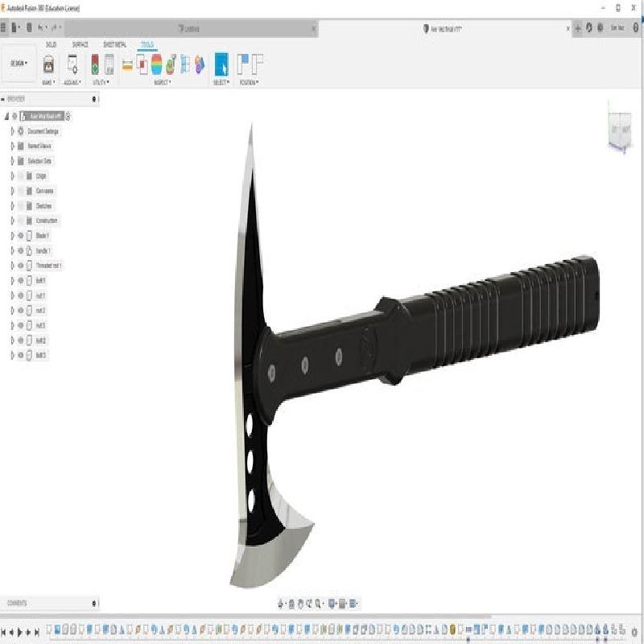Switch to the Surface tab
The width and height of the screenshot is (644, 644).
click(x=80, y=44)
